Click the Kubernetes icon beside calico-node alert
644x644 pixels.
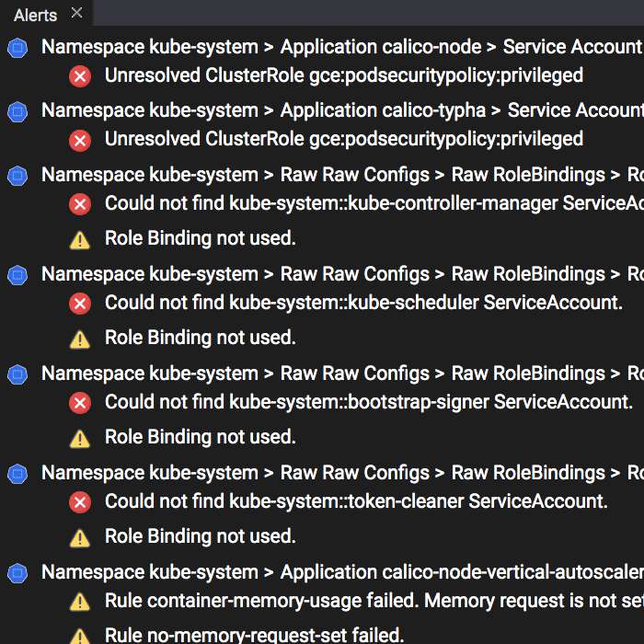(x=17, y=48)
